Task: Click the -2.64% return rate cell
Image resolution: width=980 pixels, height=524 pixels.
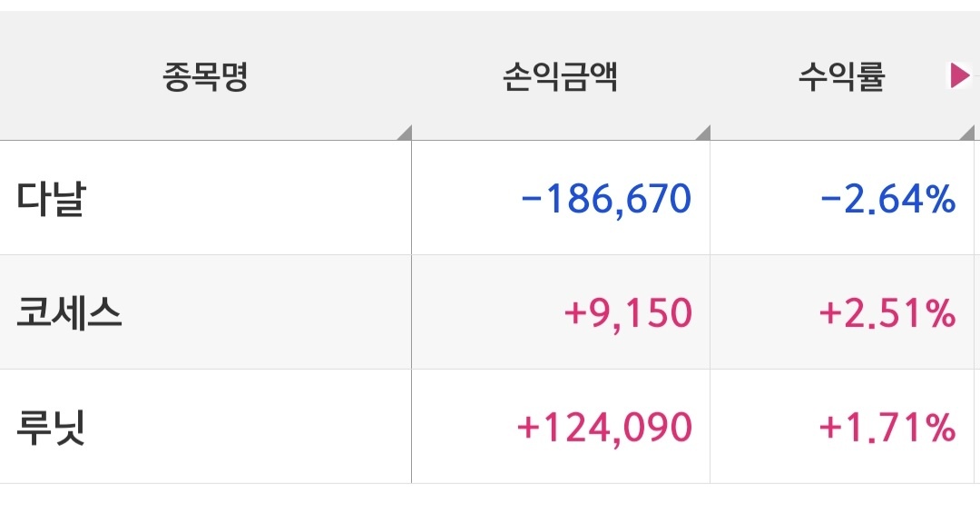Action: tap(842, 198)
